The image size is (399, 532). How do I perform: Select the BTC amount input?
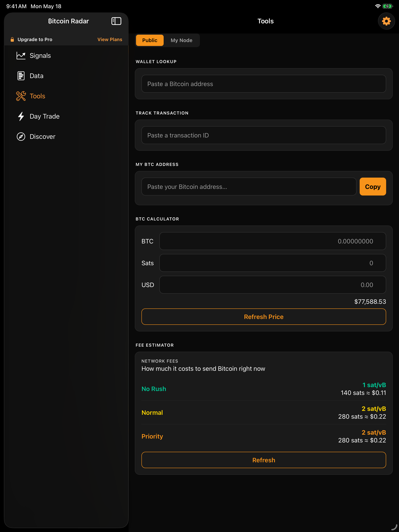tap(273, 241)
